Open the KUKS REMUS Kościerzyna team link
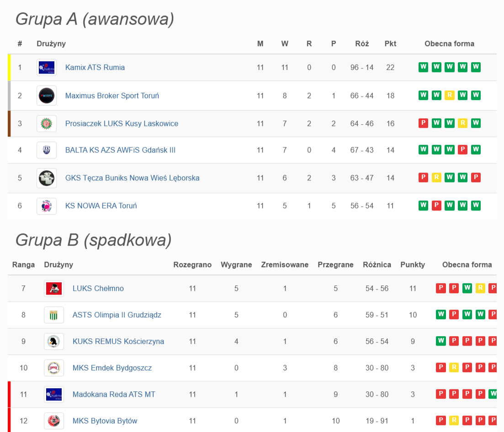This screenshot has height=432, width=504. point(118,342)
